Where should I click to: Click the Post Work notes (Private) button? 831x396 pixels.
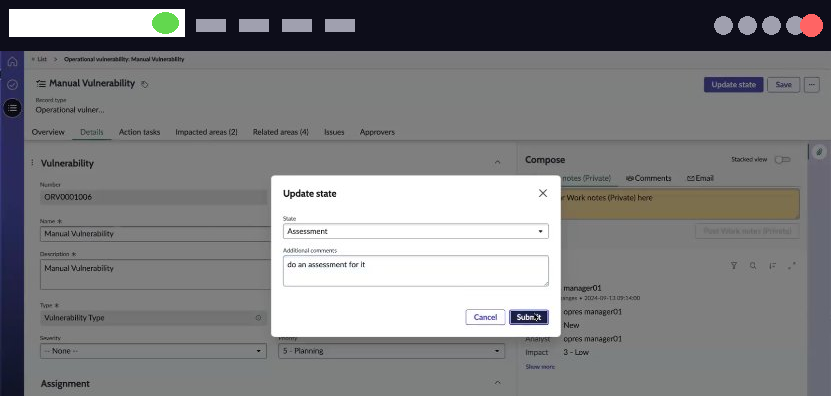coord(747,231)
